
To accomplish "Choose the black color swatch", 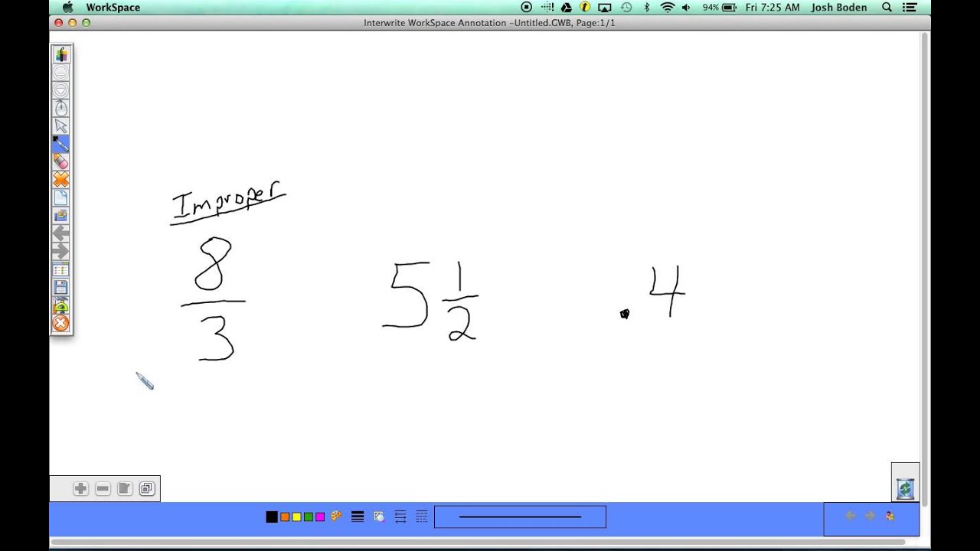I will (x=272, y=517).
